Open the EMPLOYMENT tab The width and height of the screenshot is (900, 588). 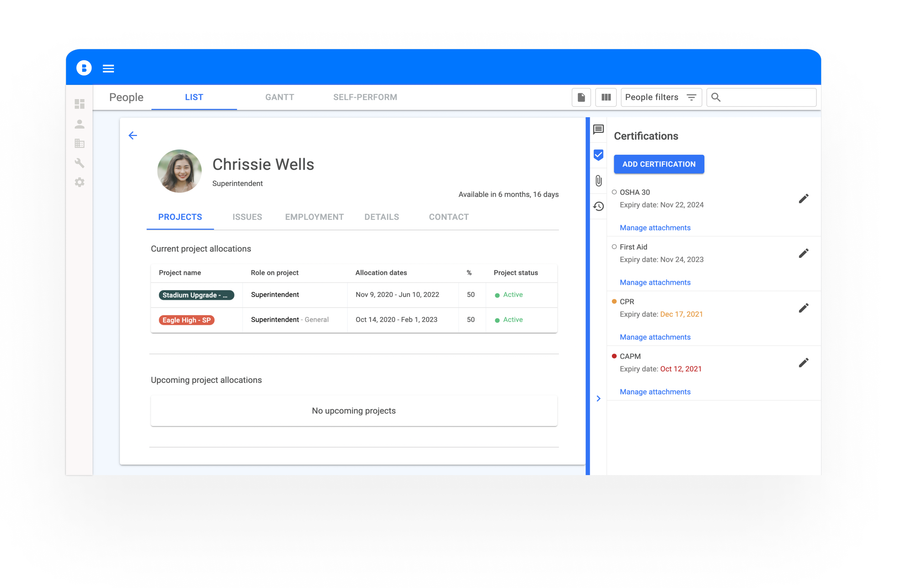click(x=314, y=217)
